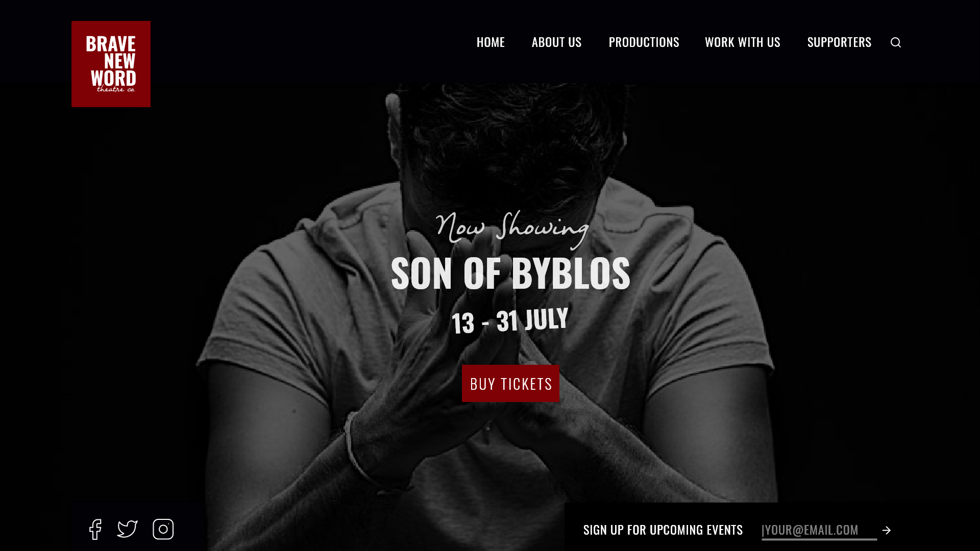Select the Son of Byblos title
Image resolution: width=980 pixels, height=551 pixels.
tap(510, 273)
